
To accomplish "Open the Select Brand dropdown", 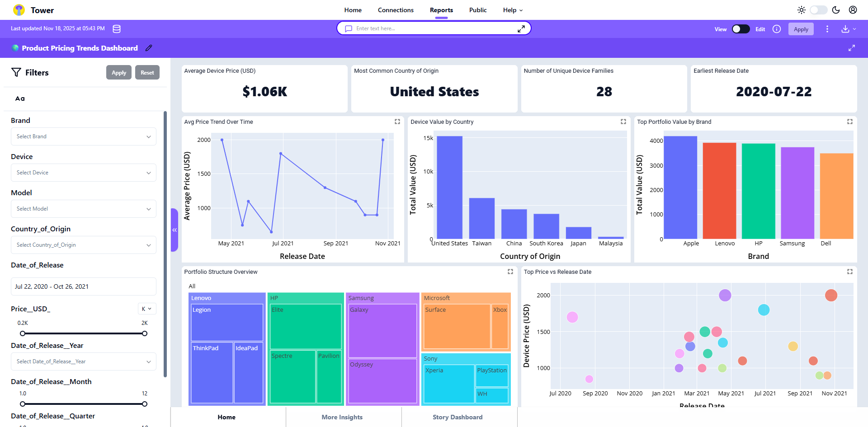I will [x=83, y=136].
